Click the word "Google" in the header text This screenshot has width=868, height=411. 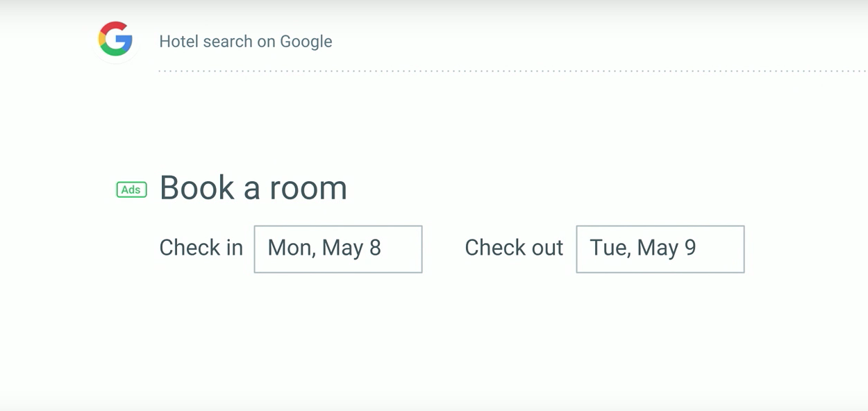(306, 42)
